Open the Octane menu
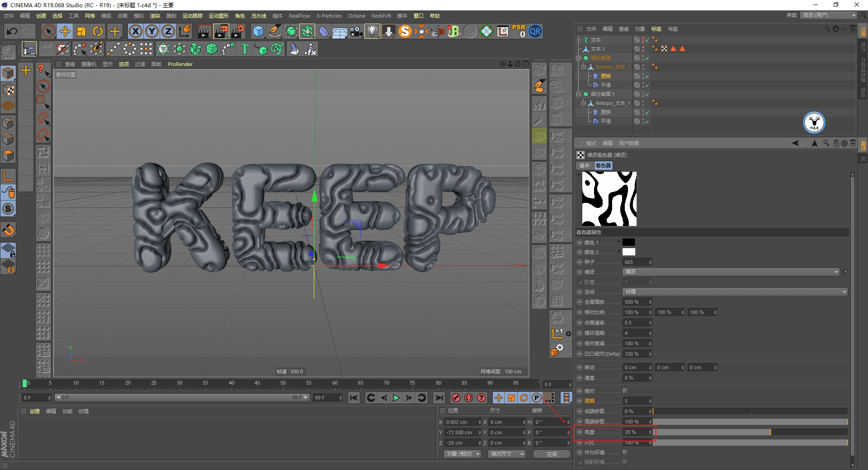This screenshot has width=868, height=470. click(357, 16)
